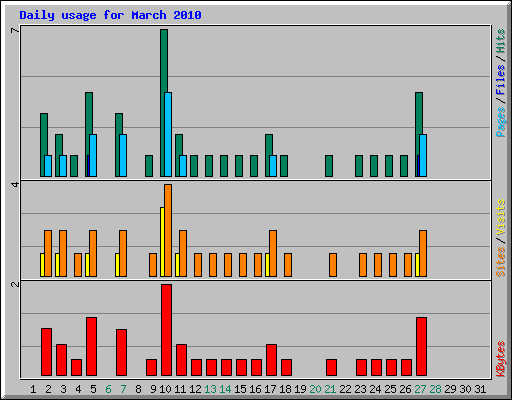
Task: Click the day label "1" on x-axis
Action: tap(33, 389)
